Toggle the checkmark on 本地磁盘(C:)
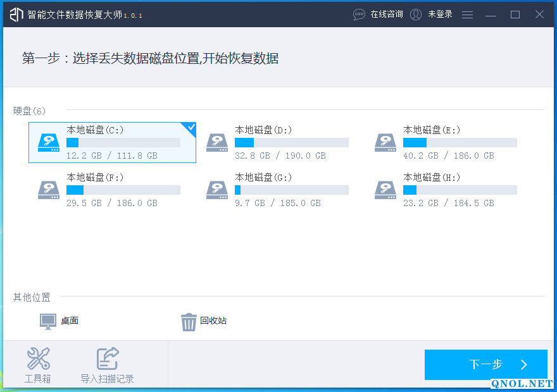 click(x=191, y=128)
